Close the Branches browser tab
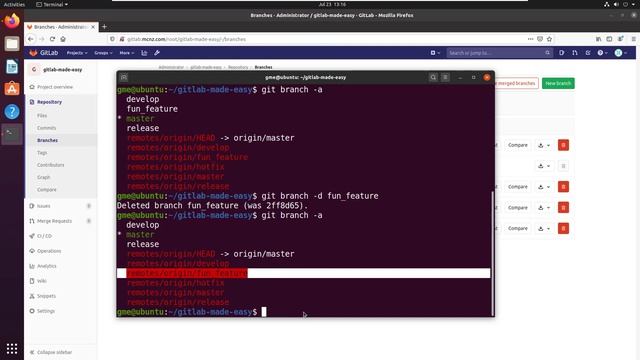Image resolution: width=640 pixels, height=360 pixels. 93,27
